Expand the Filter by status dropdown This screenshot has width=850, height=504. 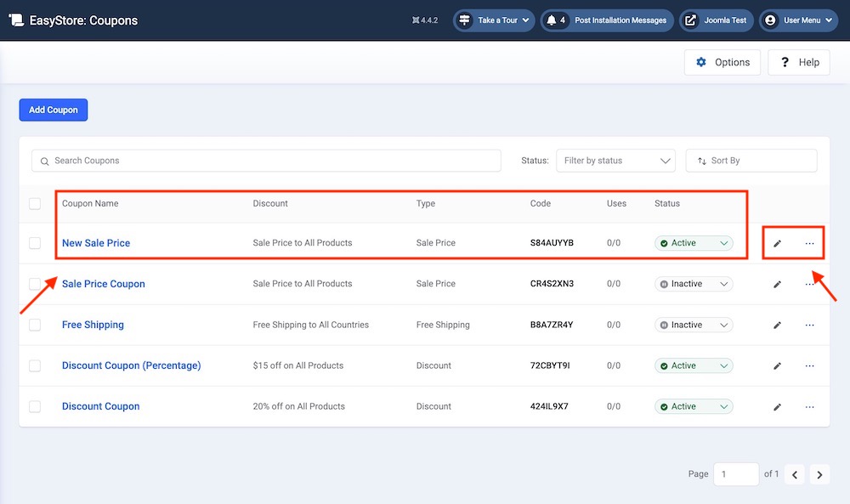pos(615,161)
